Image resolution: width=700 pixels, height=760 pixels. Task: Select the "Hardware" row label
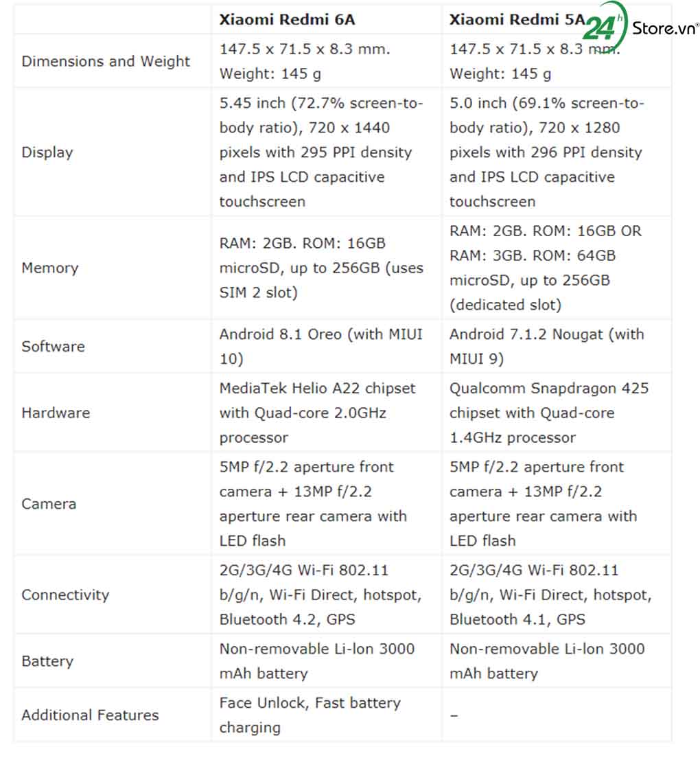(56, 413)
